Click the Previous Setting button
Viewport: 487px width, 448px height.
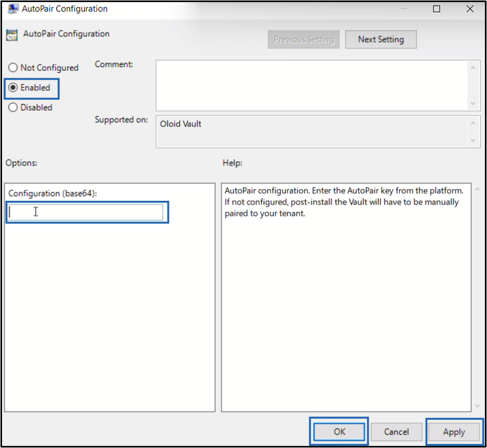pos(304,39)
